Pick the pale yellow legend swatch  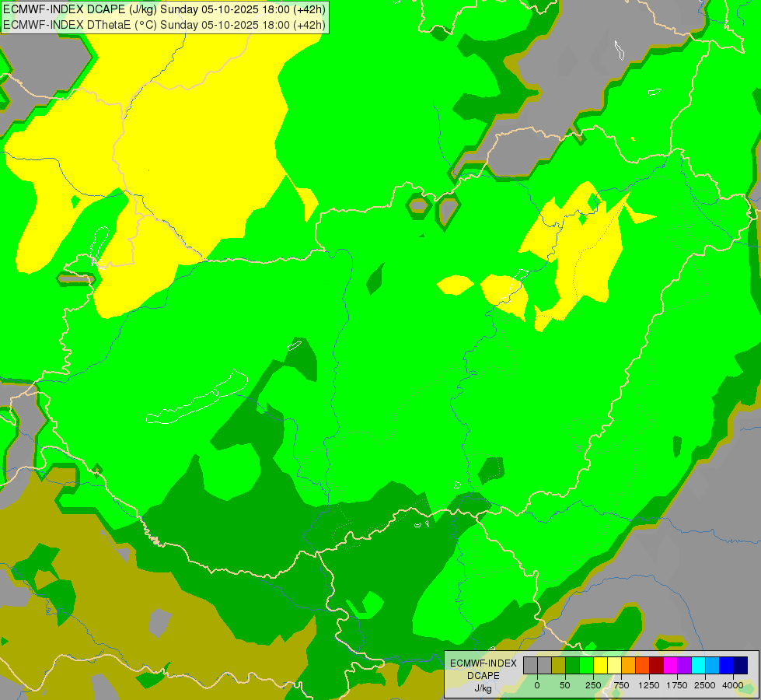pyautogui.click(x=614, y=665)
